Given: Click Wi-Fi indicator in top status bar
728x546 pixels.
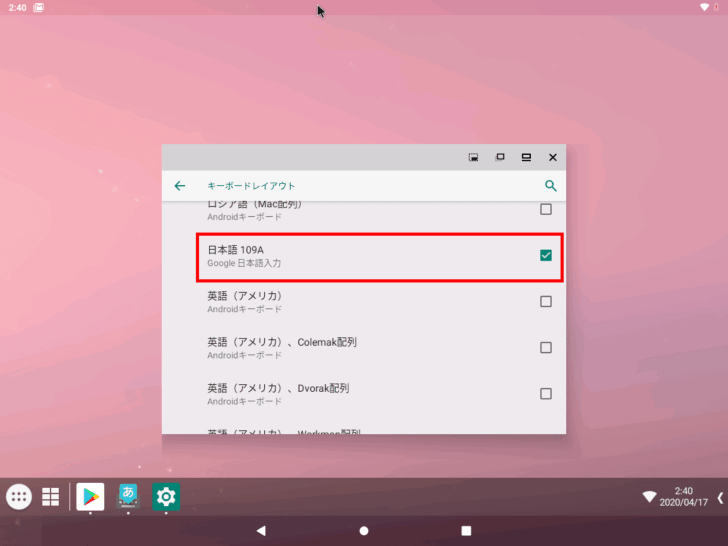Looking at the screenshot, I should click(x=704, y=7).
